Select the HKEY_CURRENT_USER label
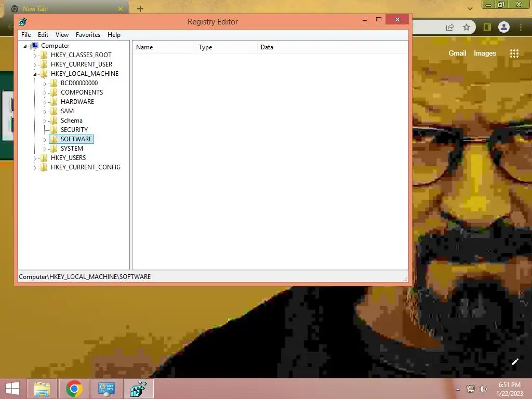 point(82,64)
